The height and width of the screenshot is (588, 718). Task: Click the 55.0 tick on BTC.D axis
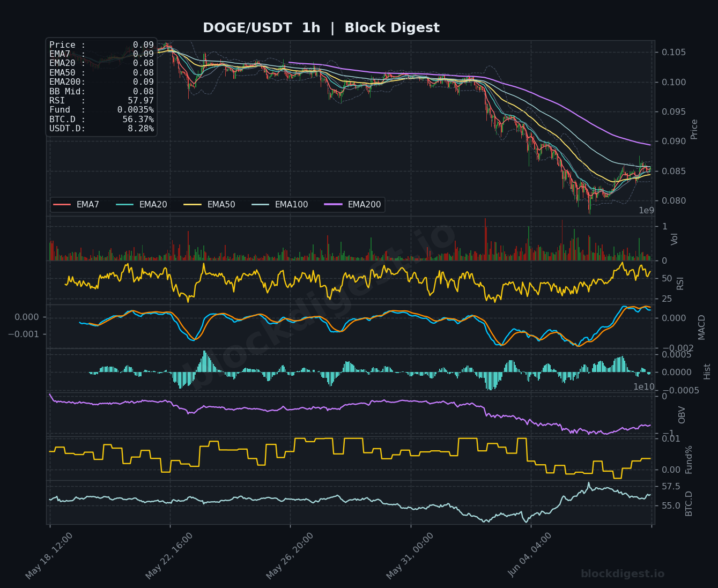[671, 506]
